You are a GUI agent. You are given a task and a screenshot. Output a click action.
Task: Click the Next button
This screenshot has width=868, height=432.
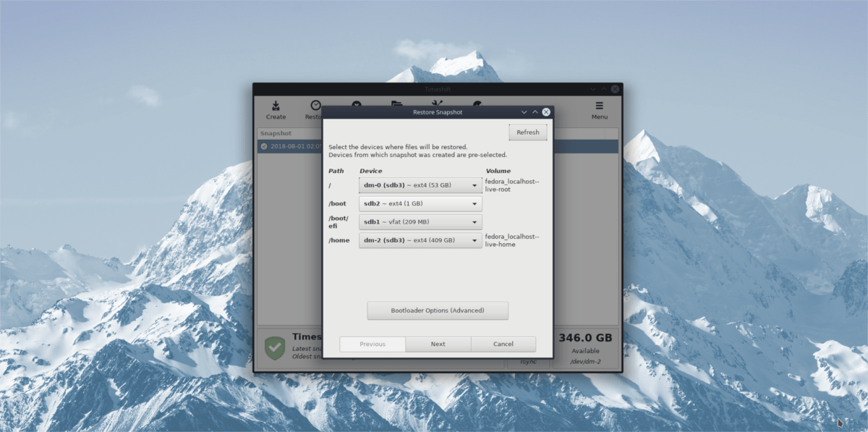click(x=438, y=344)
